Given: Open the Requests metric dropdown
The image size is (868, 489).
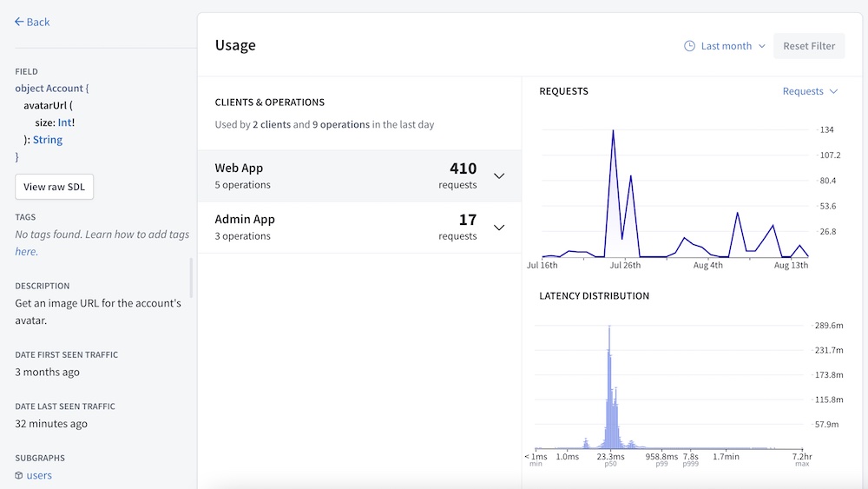Looking at the screenshot, I should click(x=810, y=91).
